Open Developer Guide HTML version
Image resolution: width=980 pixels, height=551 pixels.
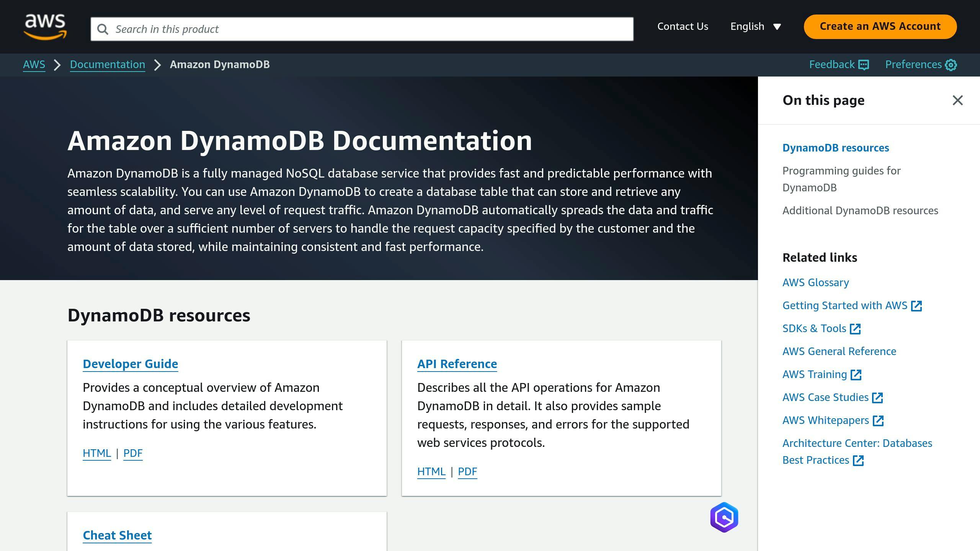pyautogui.click(x=97, y=453)
